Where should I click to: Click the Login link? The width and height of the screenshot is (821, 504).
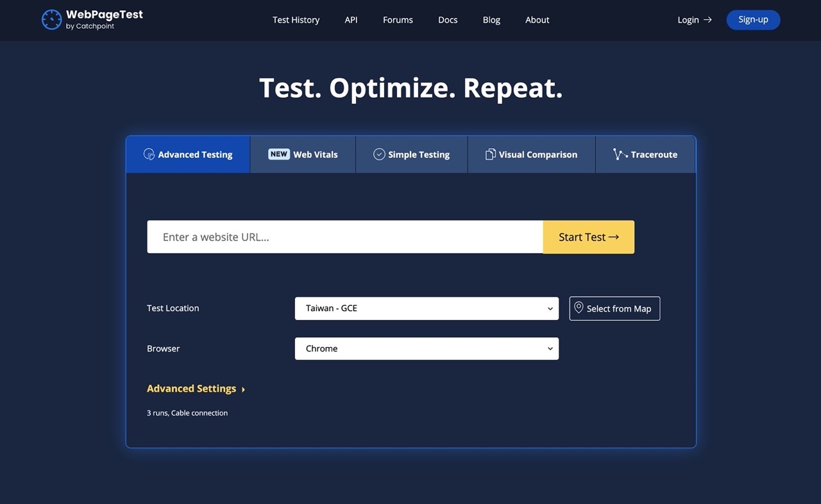pyautogui.click(x=695, y=20)
